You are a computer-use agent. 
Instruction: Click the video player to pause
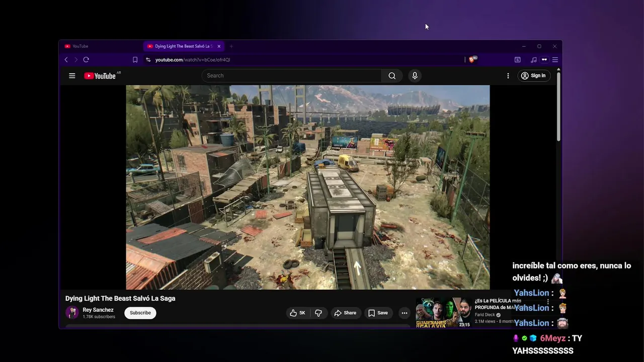307,187
